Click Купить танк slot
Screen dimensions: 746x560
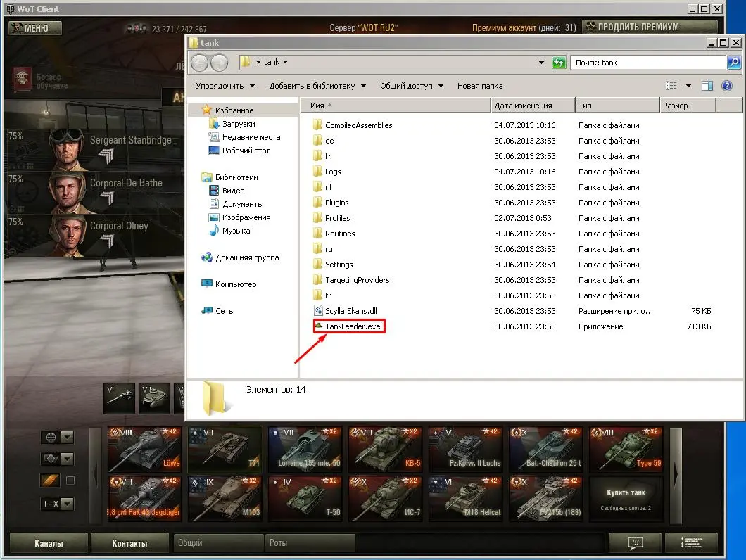click(x=626, y=499)
